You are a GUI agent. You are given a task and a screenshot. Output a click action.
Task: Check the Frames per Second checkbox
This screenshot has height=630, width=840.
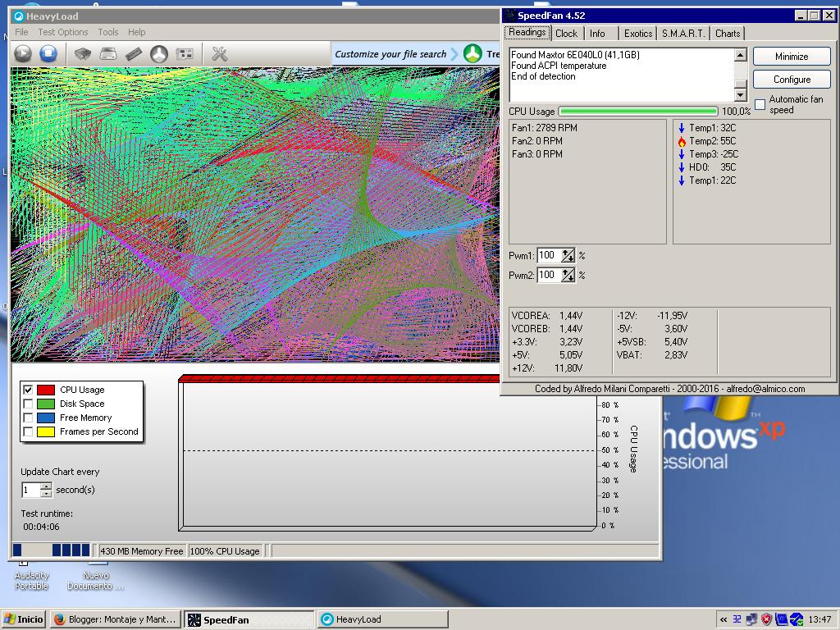pos(28,431)
